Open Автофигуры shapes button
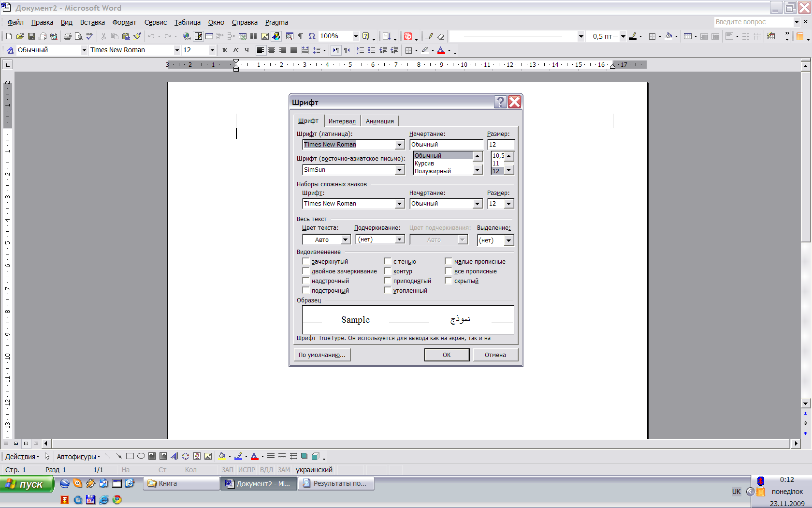 [78, 456]
